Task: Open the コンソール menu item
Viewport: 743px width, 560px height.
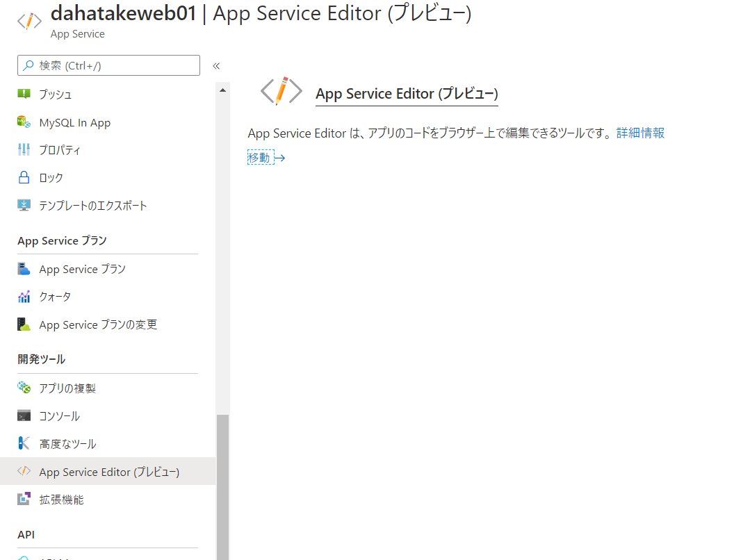Action: [x=108, y=416]
